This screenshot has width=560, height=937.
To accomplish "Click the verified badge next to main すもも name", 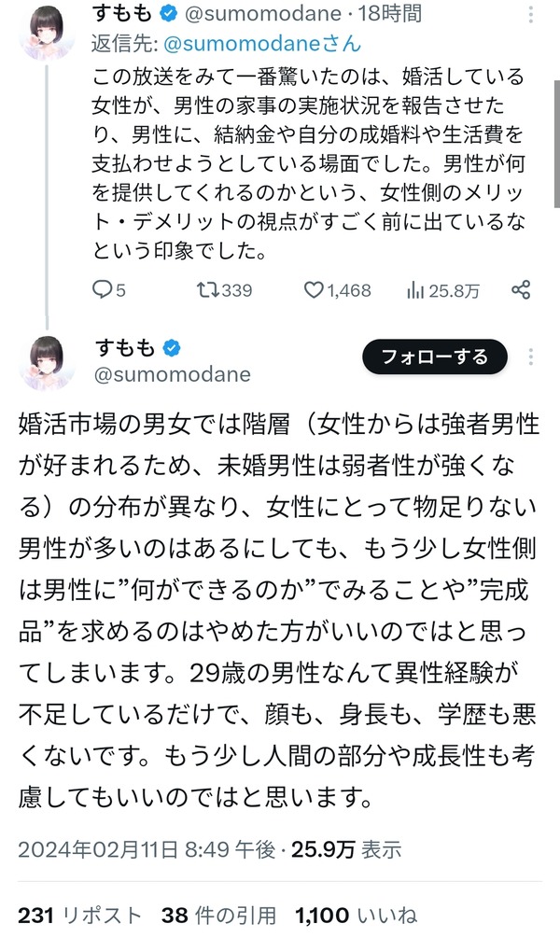I will pos(173,348).
